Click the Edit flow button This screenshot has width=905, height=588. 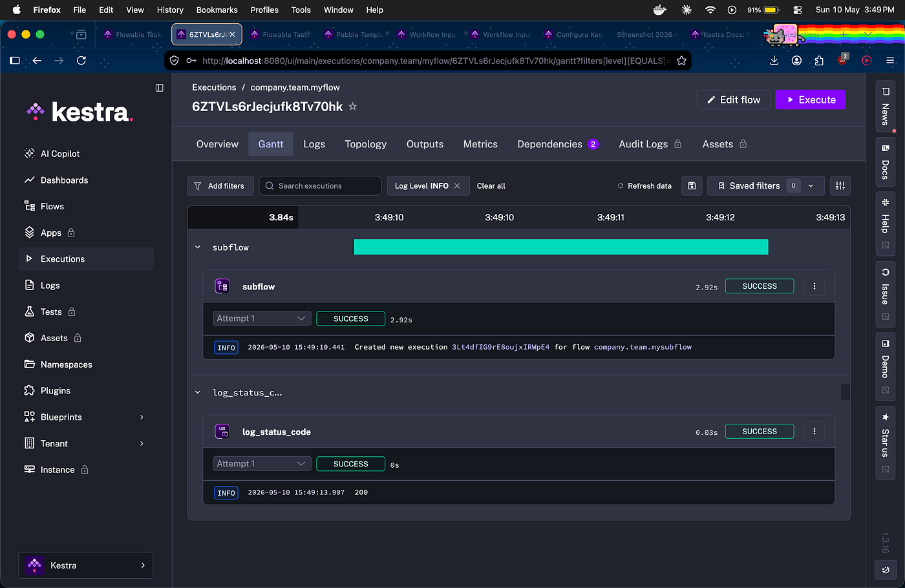[x=734, y=100]
